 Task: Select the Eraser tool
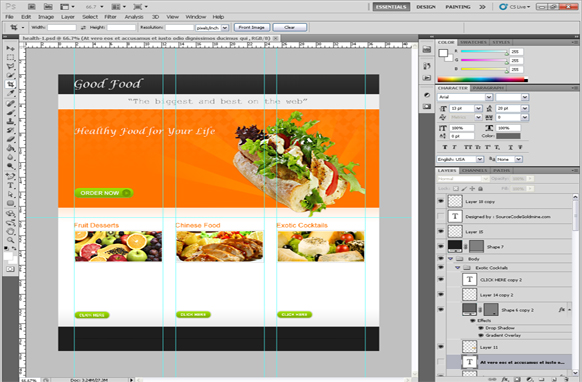click(x=10, y=139)
